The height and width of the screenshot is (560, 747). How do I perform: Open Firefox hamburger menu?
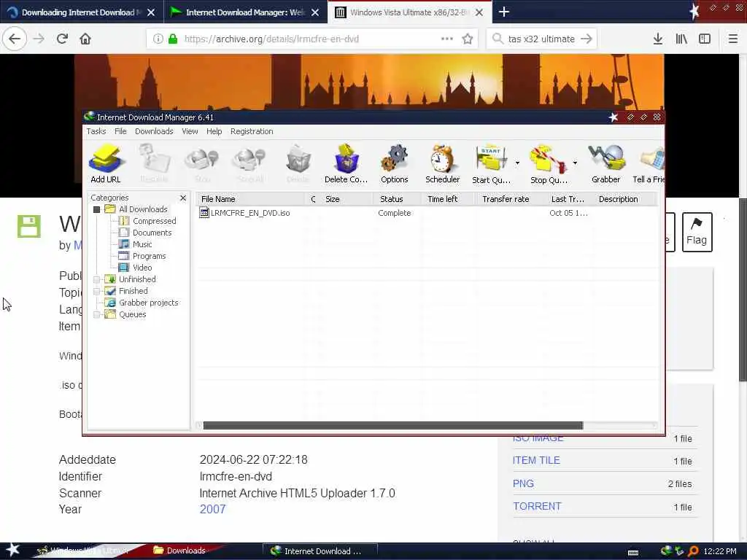[x=732, y=39]
